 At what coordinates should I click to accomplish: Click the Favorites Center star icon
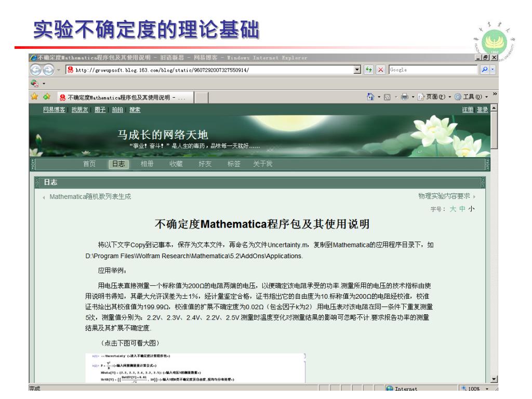point(35,97)
